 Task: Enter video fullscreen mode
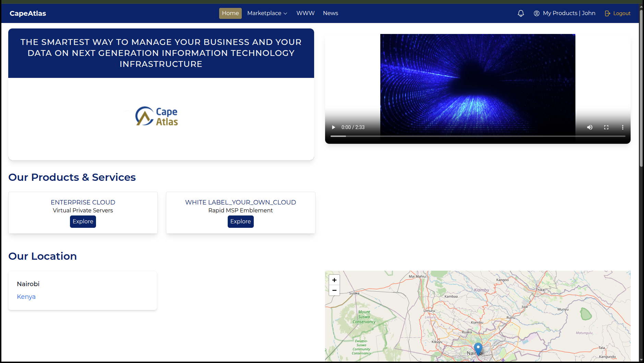(606, 127)
